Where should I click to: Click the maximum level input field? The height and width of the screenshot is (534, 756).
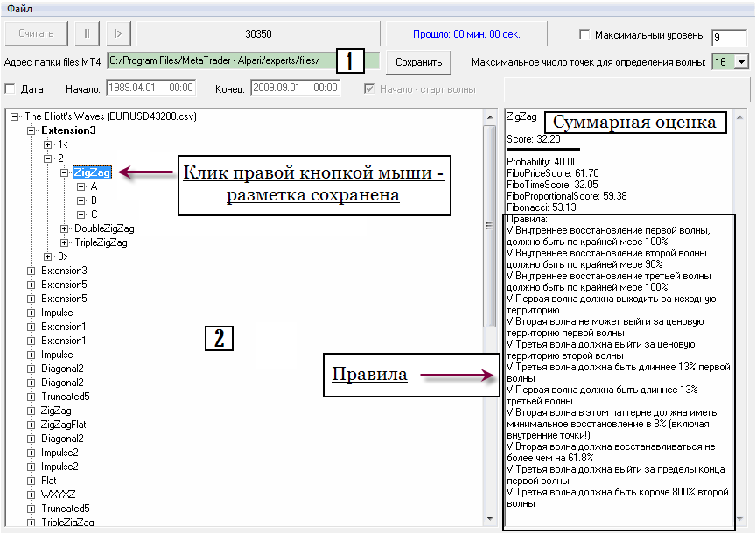pyautogui.click(x=729, y=37)
